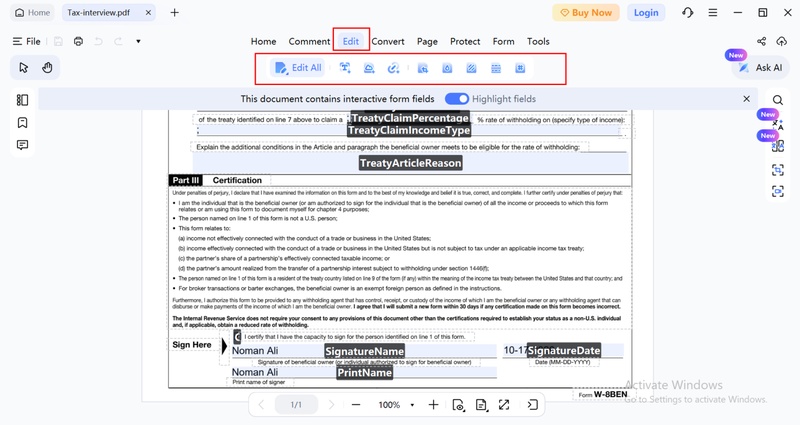Click the Home tab in title bar
This screenshot has height=425, width=800.
pyautogui.click(x=33, y=13)
